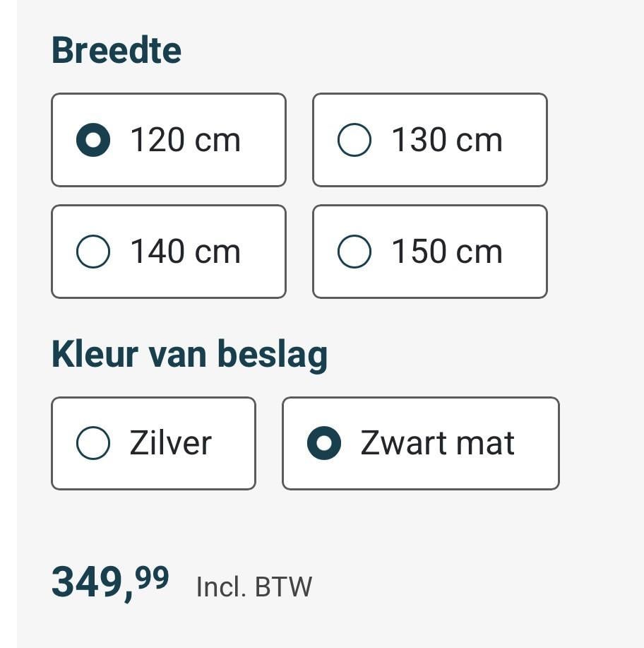Viewport: 644px width, 648px height.
Task: Click the 120 cm option card
Action: [x=169, y=139]
